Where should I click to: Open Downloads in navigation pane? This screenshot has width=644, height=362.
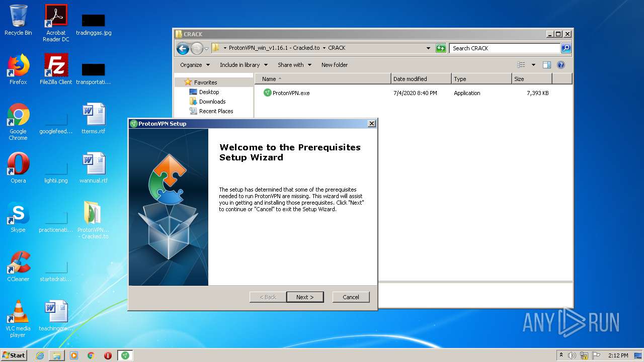[x=207, y=102]
